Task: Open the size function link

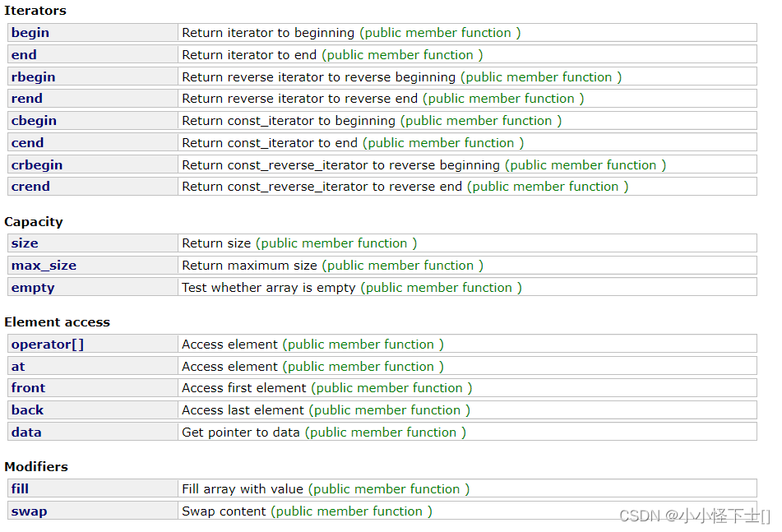Action: [25, 243]
